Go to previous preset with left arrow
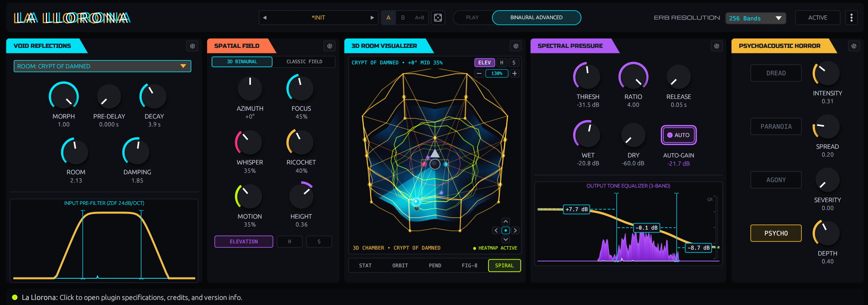The width and height of the screenshot is (868, 305). 265,18
